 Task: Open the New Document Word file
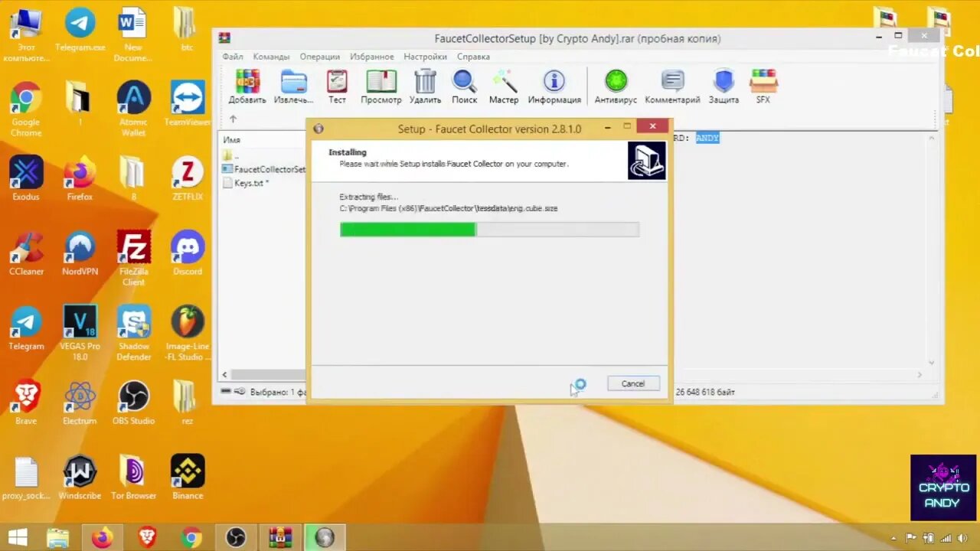pos(133,35)
